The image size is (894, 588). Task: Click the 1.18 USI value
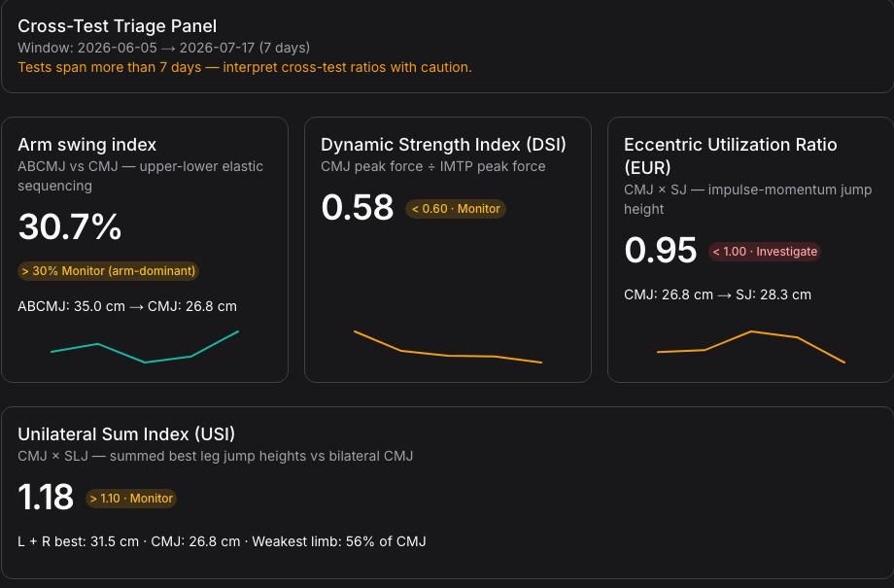point(45,497)
